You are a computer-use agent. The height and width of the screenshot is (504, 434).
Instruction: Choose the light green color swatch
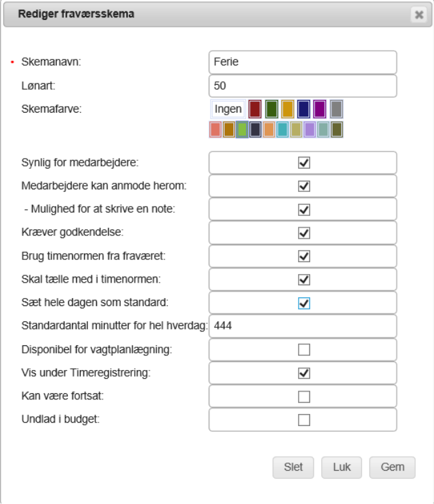point(243,129)
